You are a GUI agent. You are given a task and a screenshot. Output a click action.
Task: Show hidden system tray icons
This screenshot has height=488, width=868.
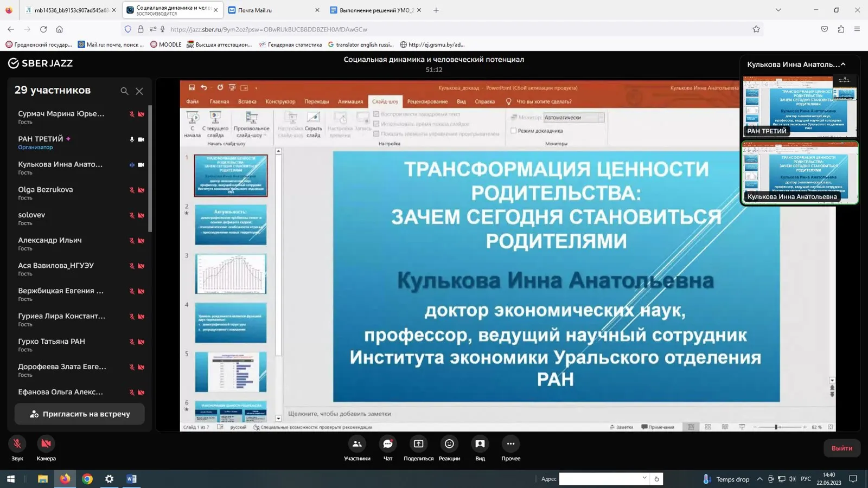click(759, 479)
